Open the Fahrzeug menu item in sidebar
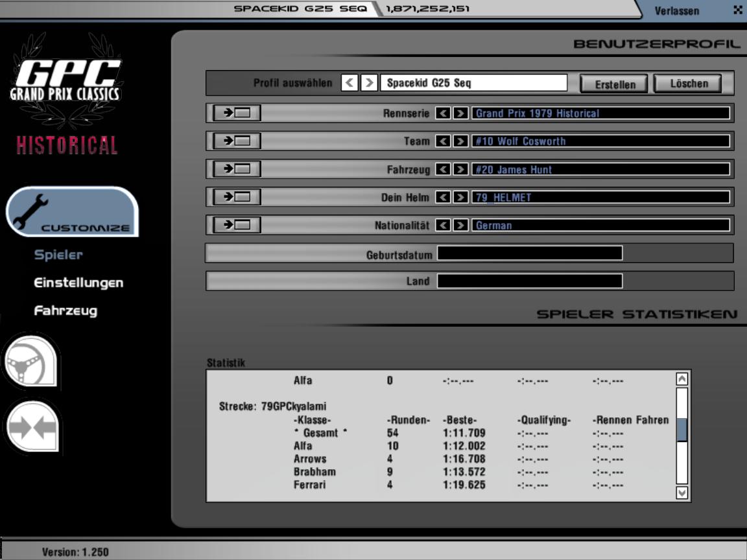This screenshot has height=560, width=747. (x=65, y=310)
